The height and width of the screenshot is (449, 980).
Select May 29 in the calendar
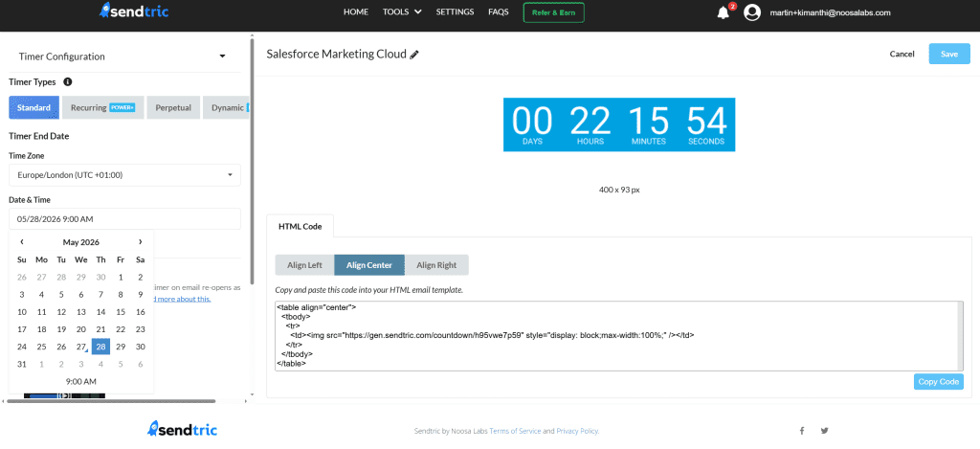point(121,347)
